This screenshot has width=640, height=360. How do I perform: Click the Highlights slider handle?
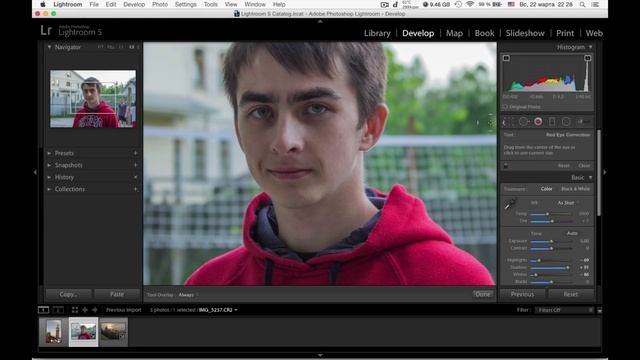[539, 260]
